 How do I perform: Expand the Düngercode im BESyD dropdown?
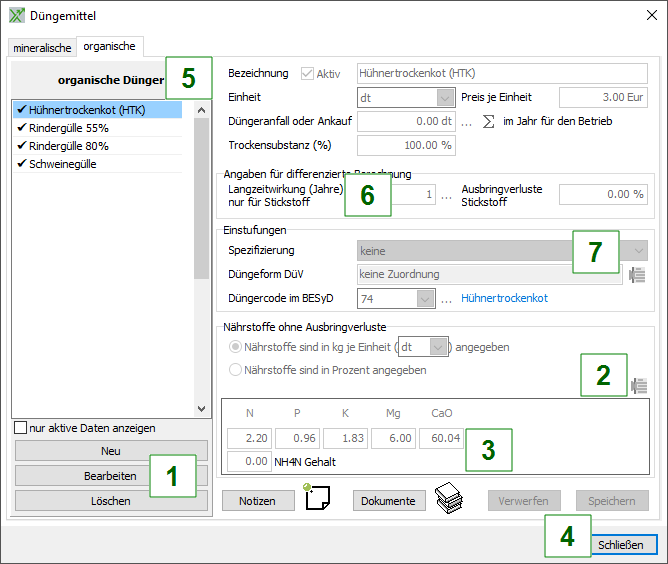[425, 298]
